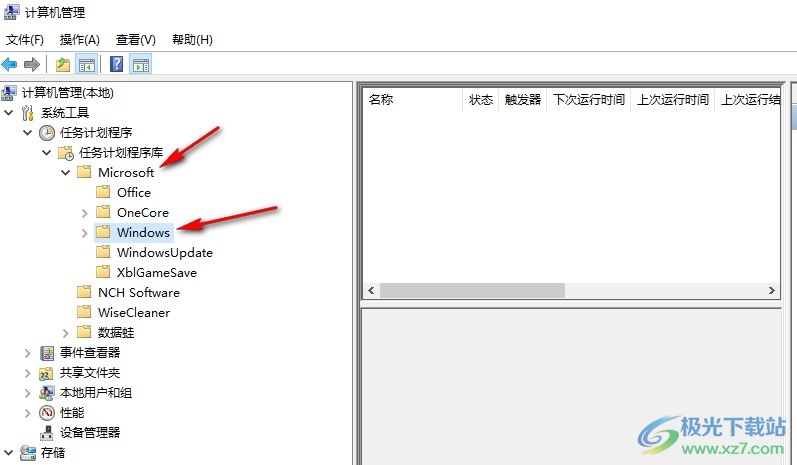The width and height of the screenshot is (797, 465).
Task: Click the 设备管理器 device manager icon
Action: 47,433
